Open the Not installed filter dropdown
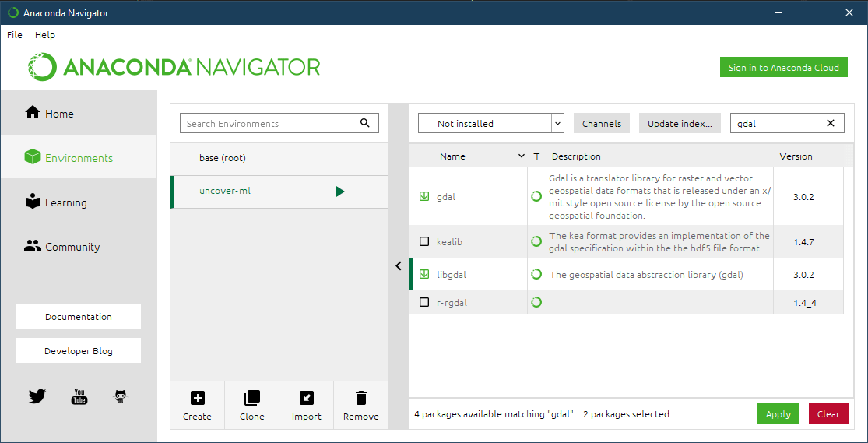Viewport: 868px width, 443px height. pyautogui.click(x=491, y=124)
